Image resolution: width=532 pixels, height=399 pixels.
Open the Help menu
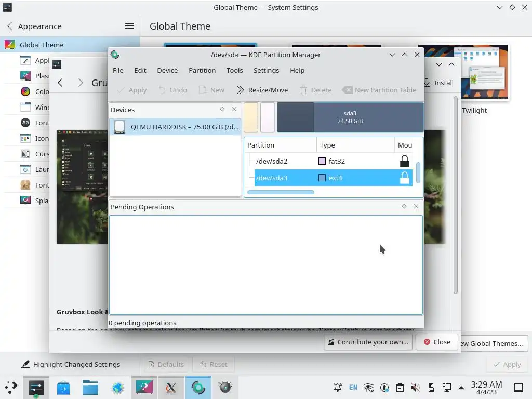297,70
